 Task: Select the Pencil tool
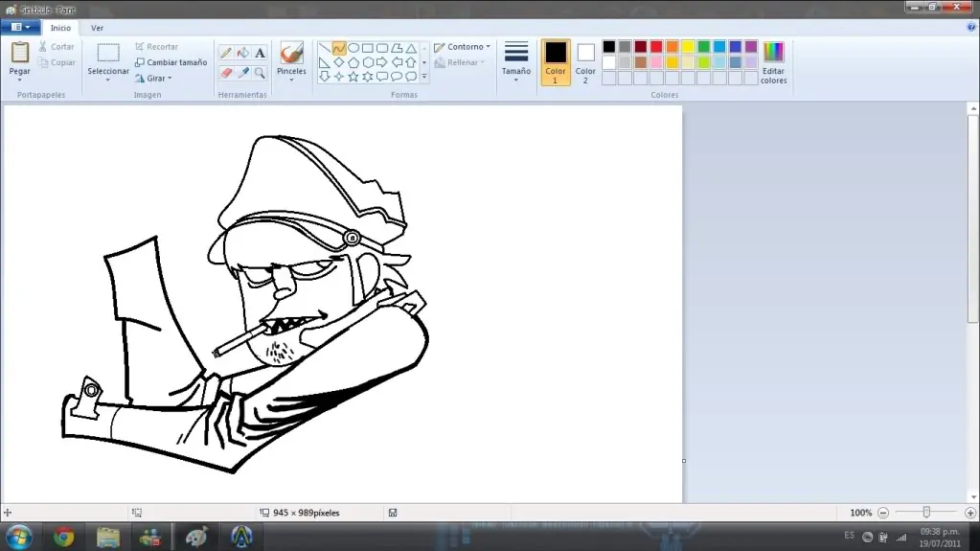tap(226, 53)
